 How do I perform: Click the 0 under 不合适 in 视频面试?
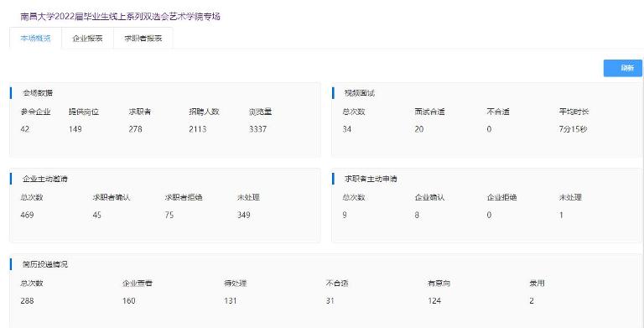click(x=489, y=129)
